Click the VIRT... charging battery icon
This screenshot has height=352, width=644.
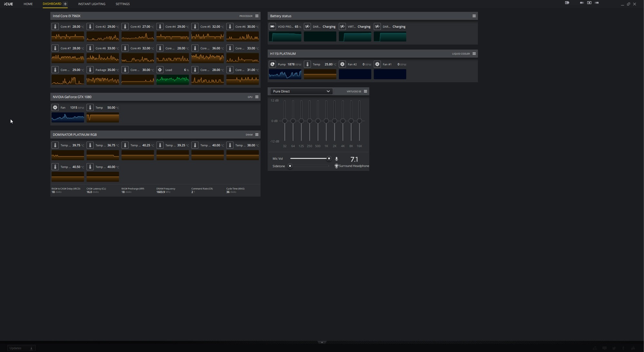tap(342, 26)
